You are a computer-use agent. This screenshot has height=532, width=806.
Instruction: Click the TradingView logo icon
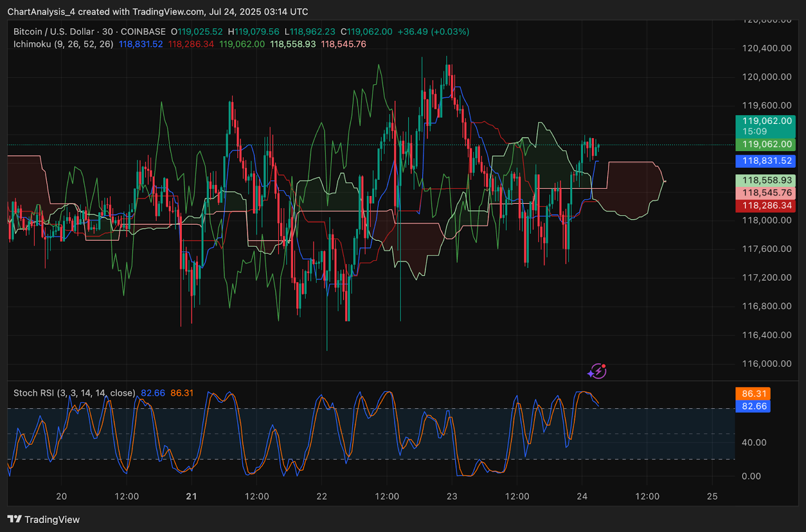pyautogui.click(x=15, y=519)
